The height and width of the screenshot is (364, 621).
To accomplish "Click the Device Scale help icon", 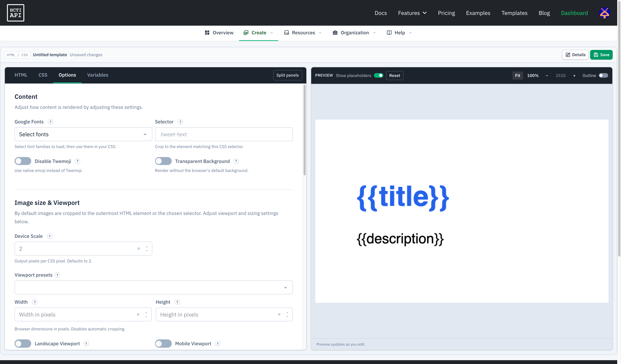I will (50, 236).
